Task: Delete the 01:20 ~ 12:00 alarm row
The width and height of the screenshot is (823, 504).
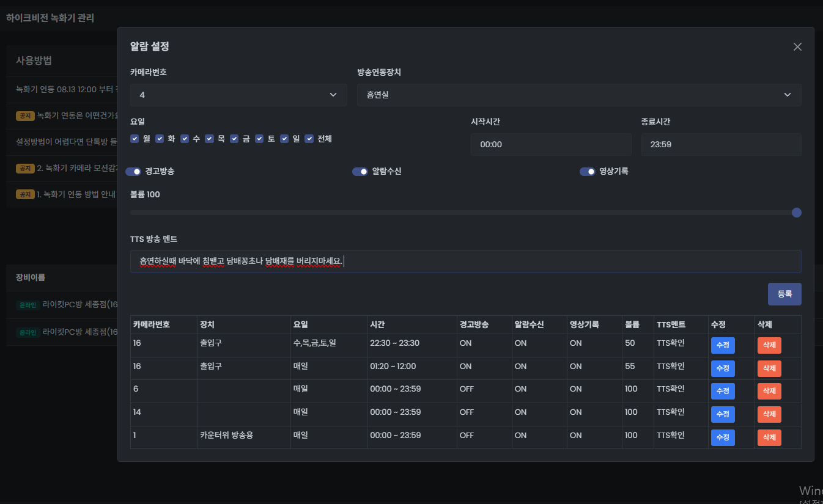Action: [x=769, y=368]
